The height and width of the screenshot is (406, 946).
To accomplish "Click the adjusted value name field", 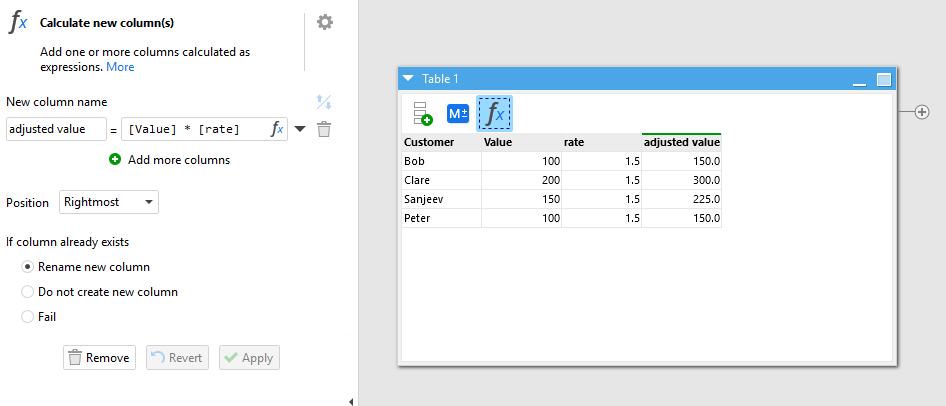I will [x=56, y=129].
